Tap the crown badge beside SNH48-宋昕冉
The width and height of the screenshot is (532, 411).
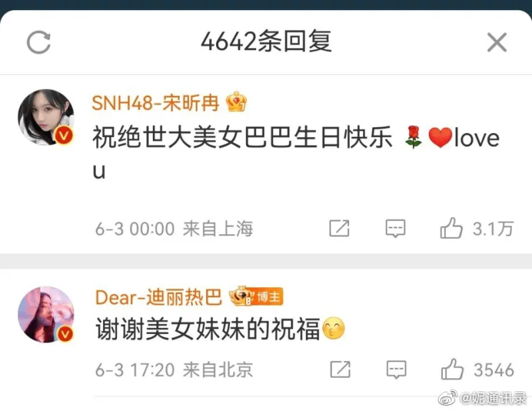click(x=237, y=102)
